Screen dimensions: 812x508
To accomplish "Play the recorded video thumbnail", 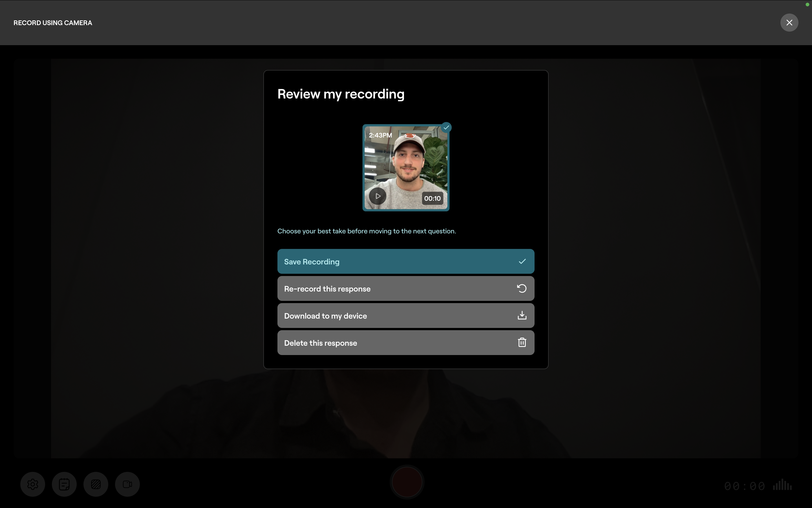I will tap(378, 196).
